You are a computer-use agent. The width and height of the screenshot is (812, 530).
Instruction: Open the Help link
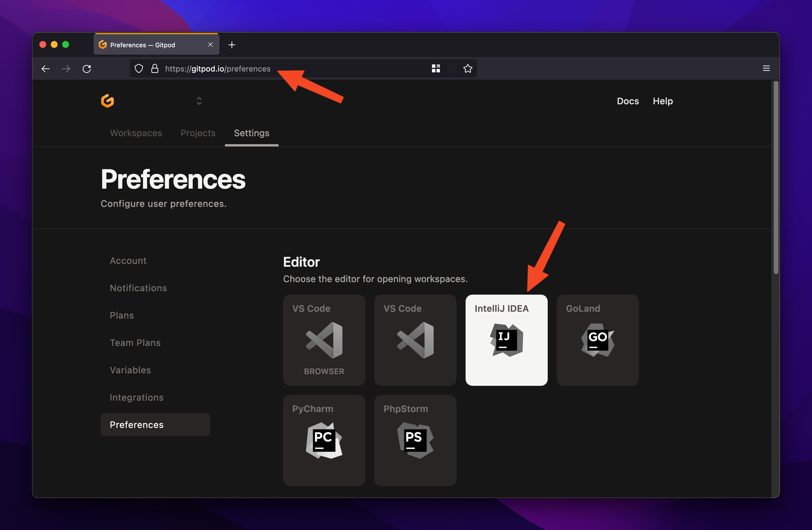663,101
